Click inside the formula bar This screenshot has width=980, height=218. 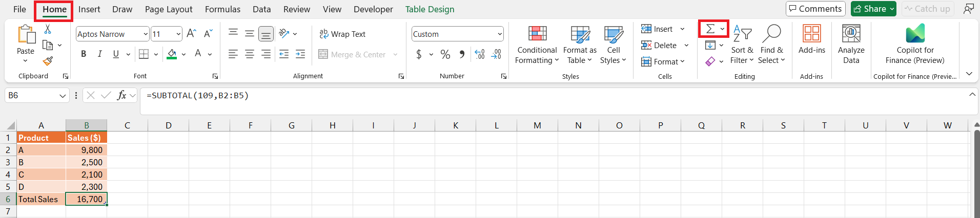click(554, 100)
